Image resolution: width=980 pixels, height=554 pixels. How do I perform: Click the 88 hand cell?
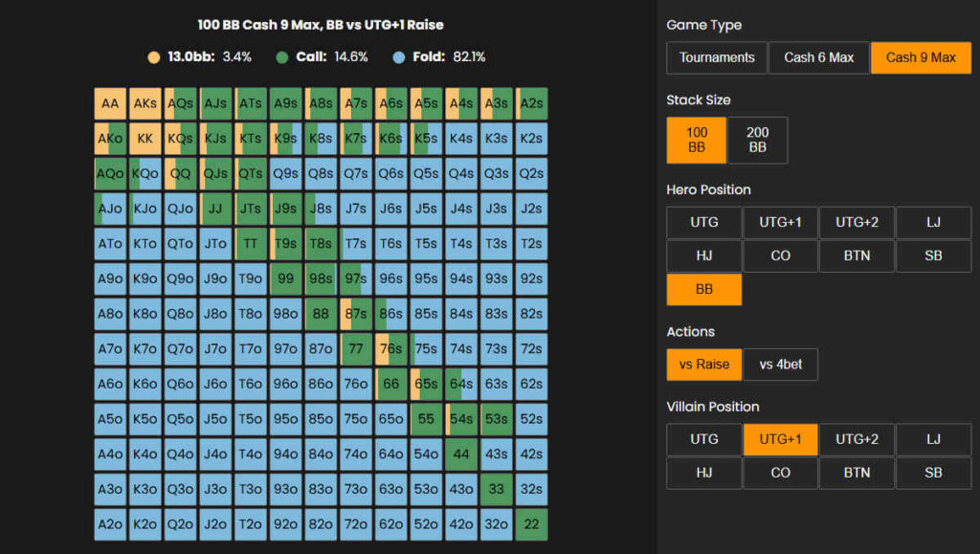click(321, 314)
